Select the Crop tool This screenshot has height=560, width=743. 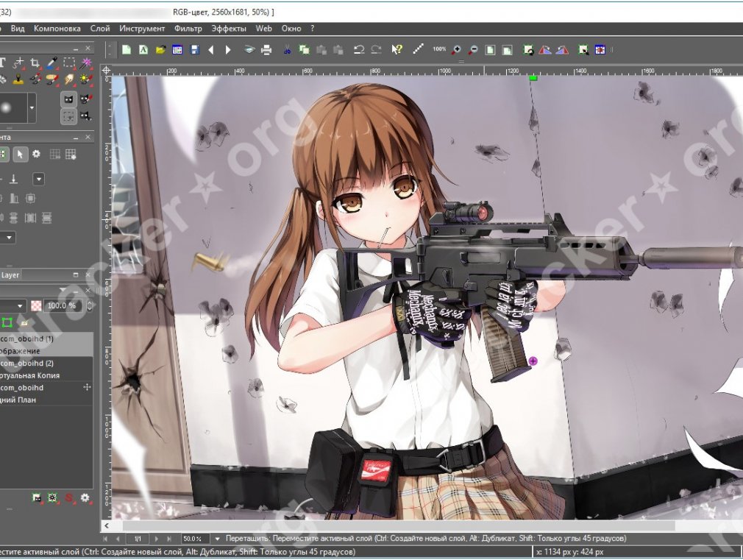coord(35,63)
